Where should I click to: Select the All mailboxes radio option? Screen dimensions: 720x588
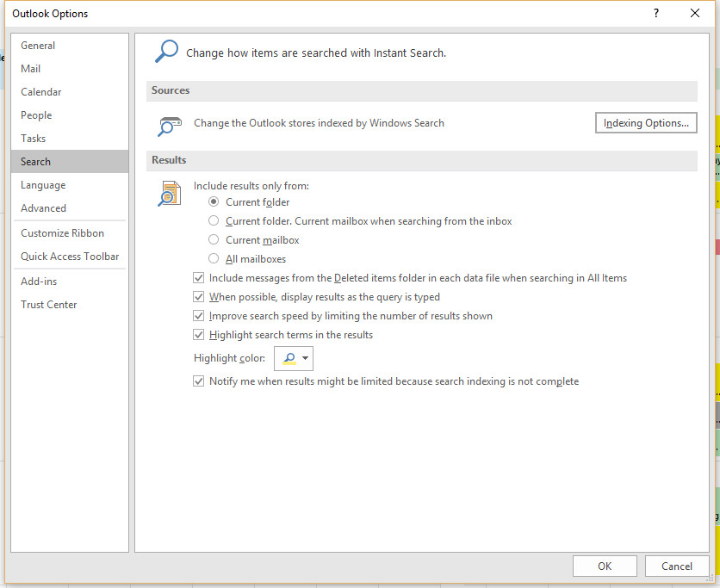214,258
